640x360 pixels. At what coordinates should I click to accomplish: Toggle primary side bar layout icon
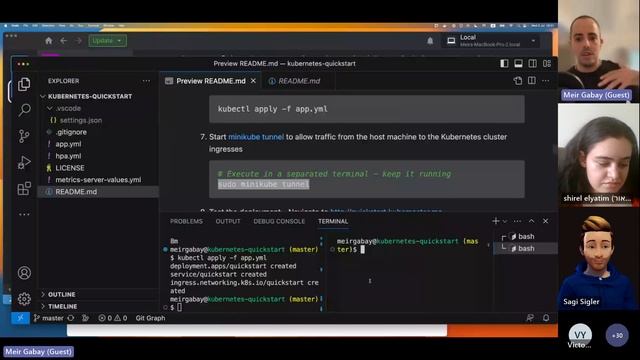click(504, 63)
